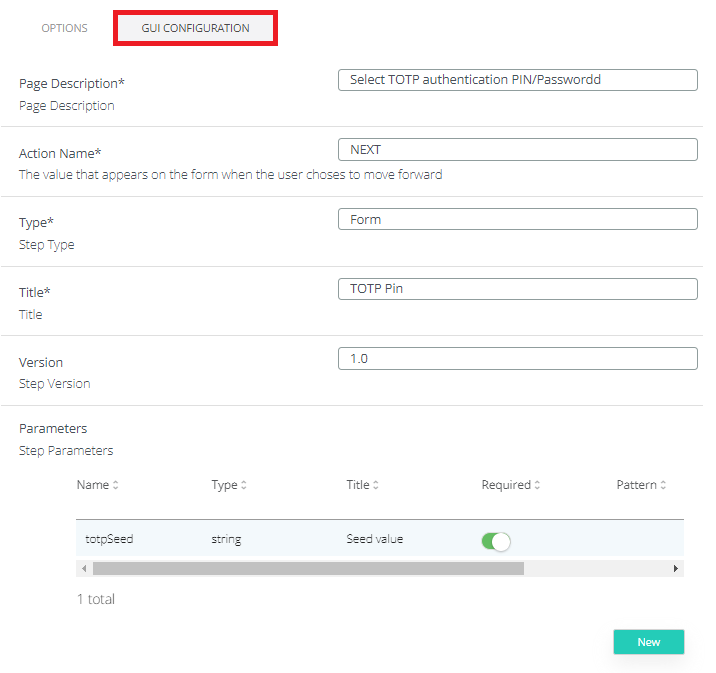Click the string type cell in table
Image resolution: width=716 pixels, height=673 pixels.
point(226,539)
